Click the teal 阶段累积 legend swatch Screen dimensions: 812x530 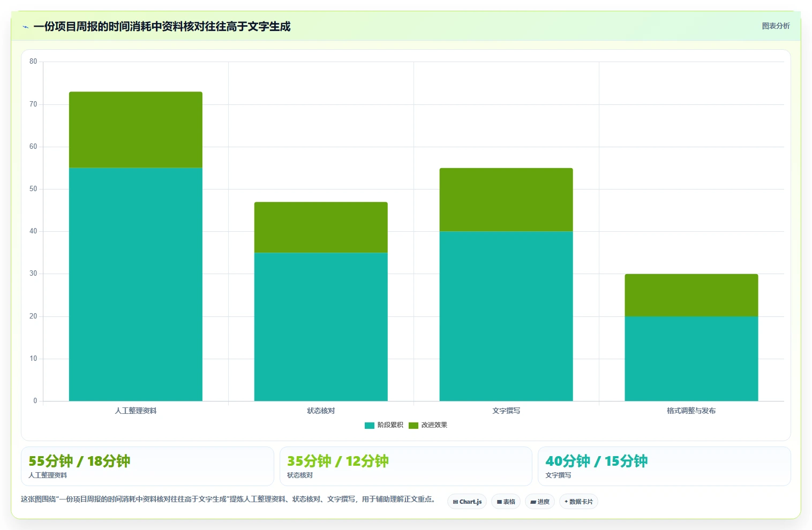(x=370, y=426)
